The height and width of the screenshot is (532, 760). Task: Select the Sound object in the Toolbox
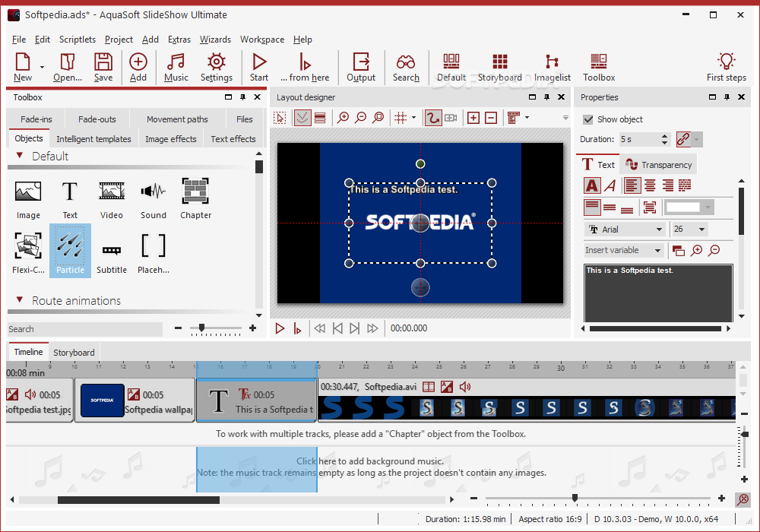coord(154,199)
